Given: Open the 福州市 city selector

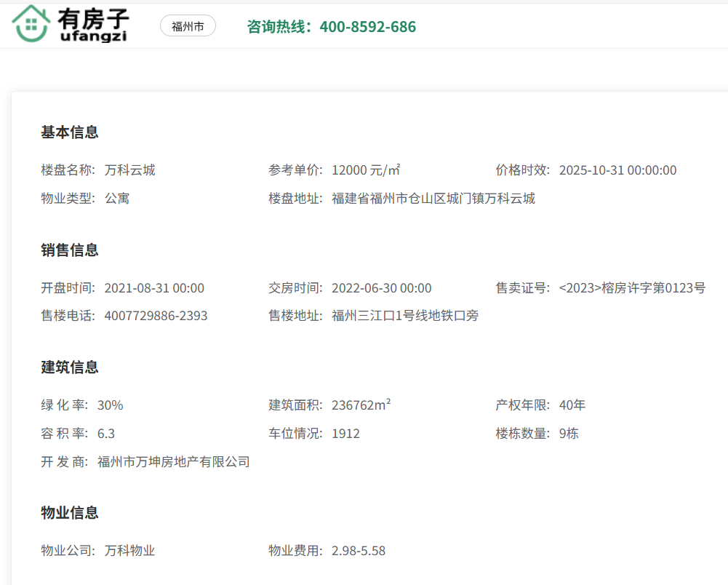Looking at the screenshot, I should click(x=188, y=27).
